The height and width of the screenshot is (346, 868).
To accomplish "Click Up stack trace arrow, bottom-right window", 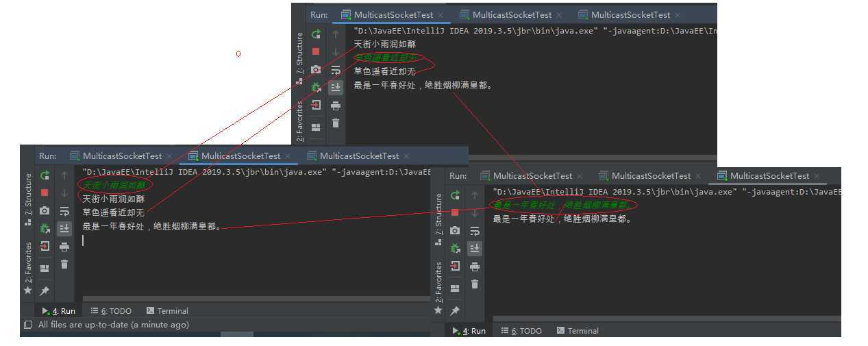I will click(475, 195).
